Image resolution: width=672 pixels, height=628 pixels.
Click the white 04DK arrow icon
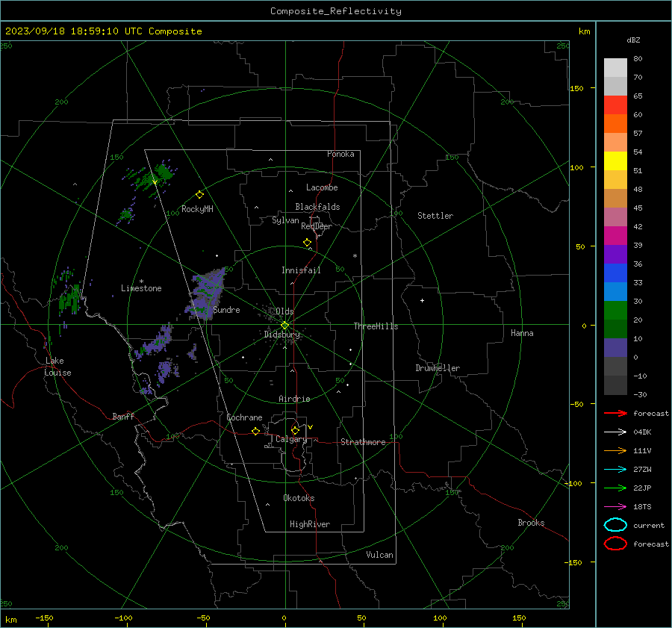pos(615,432)
